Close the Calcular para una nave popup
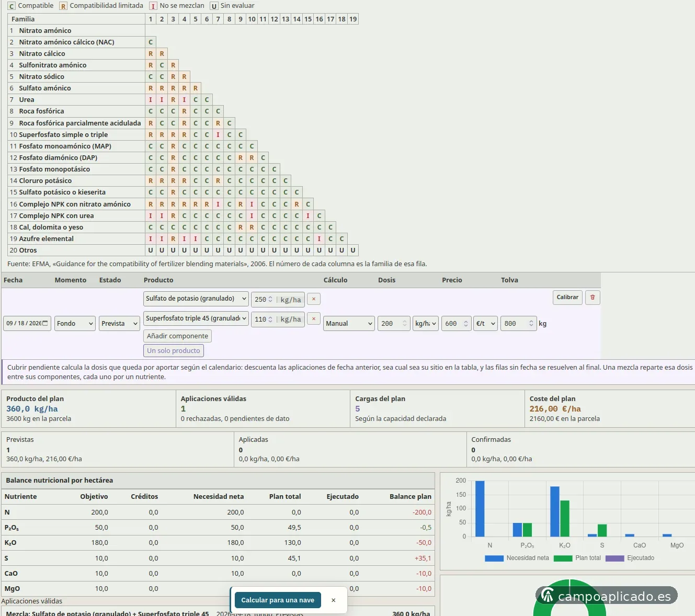Image resolution: width=695 pixels, height=616 pixels. [333, 600]
